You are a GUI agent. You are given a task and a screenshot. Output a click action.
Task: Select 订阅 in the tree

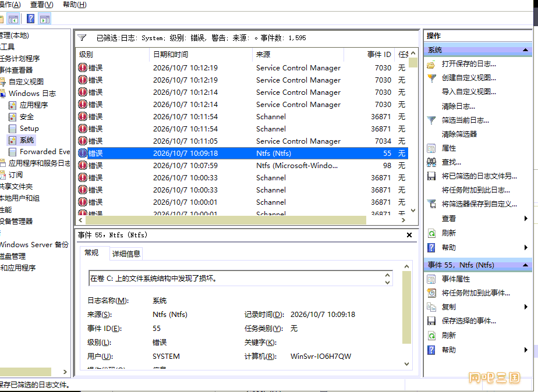coord(16,175)
